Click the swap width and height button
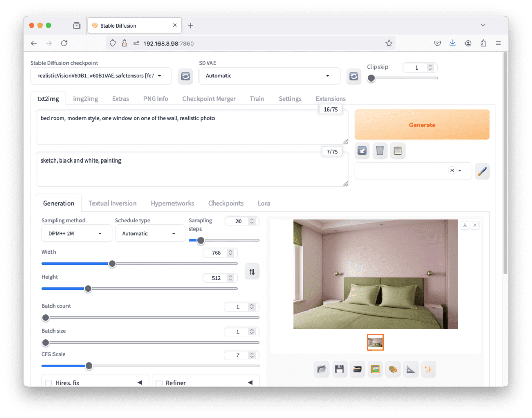This screenshot has width=532, height=418. 252,272
